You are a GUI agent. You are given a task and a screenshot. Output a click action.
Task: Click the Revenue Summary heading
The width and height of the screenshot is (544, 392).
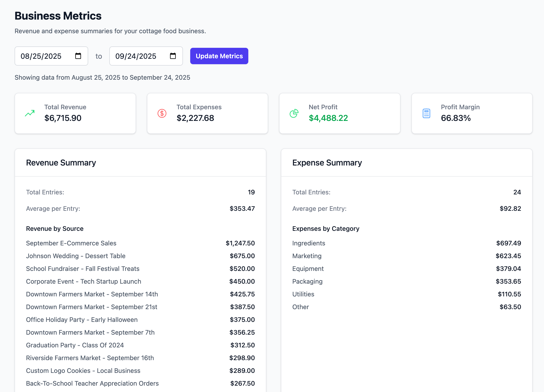tap(61, 163)
